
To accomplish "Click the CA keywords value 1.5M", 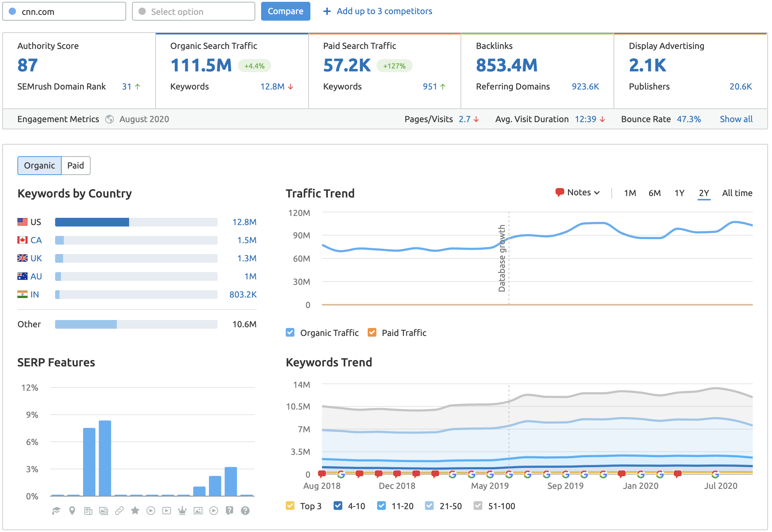I will click(247, 240).
